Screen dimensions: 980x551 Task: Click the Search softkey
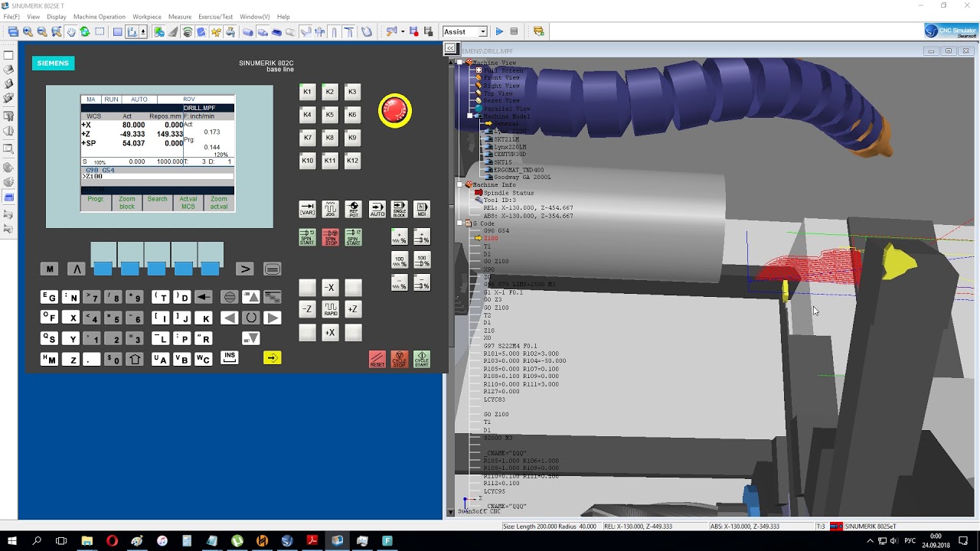point(157,203)
